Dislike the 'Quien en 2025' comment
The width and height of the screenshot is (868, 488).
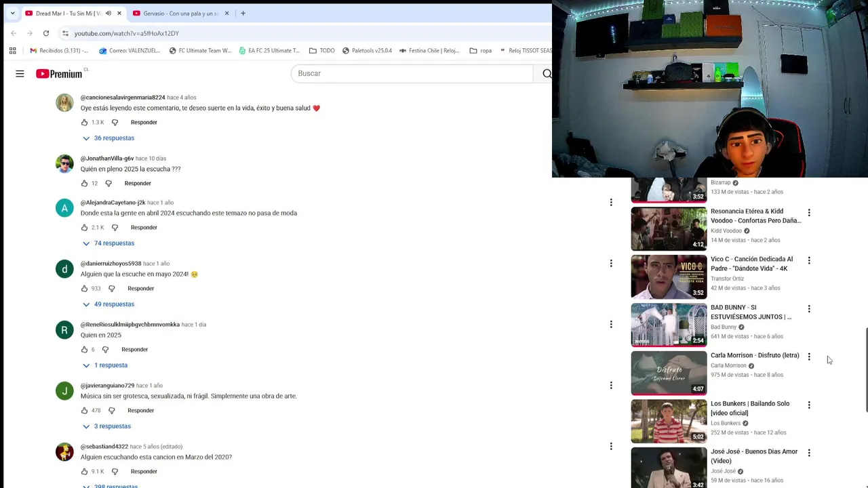coord(105,350)
